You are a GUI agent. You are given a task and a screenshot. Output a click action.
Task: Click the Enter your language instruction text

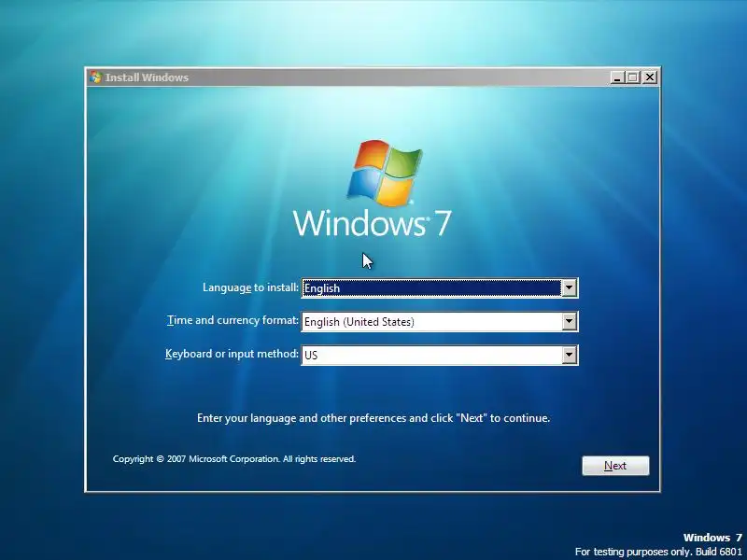(373, 418)
